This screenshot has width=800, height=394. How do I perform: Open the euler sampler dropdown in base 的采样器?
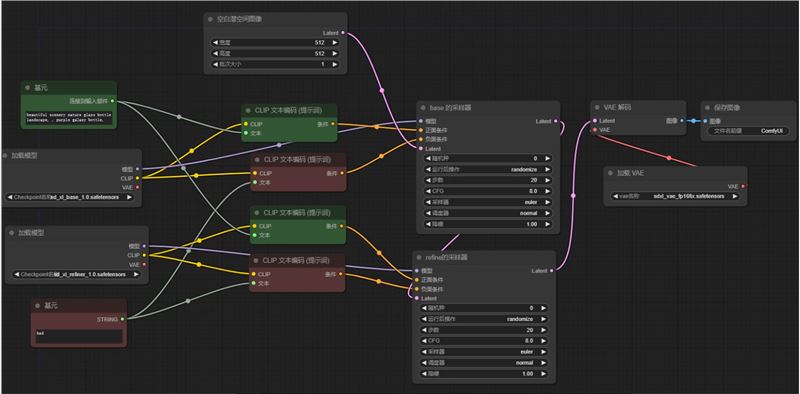[488, 202]
